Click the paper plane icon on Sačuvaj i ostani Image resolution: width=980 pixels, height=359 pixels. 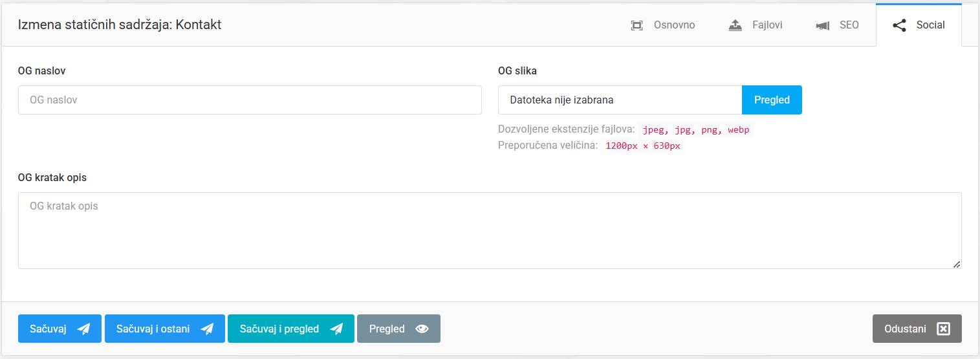[x=207, y=329]
